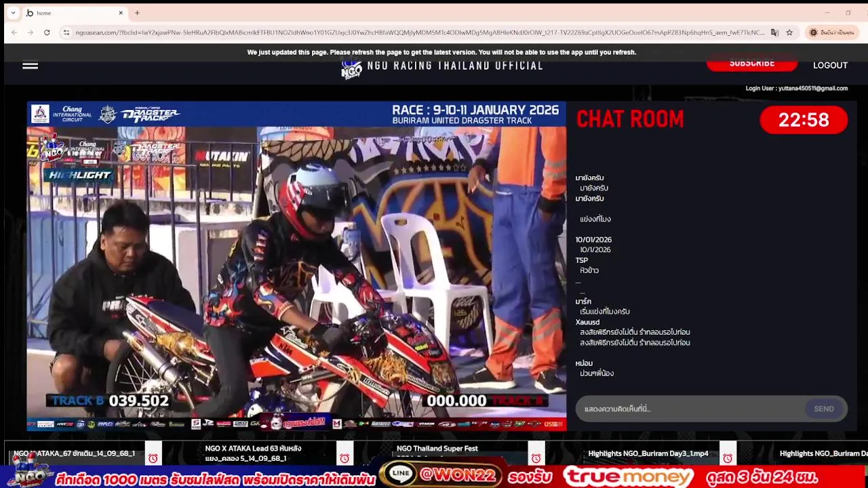
Task: Click the 22:58 timer badge
Action: tap(804, 120)
